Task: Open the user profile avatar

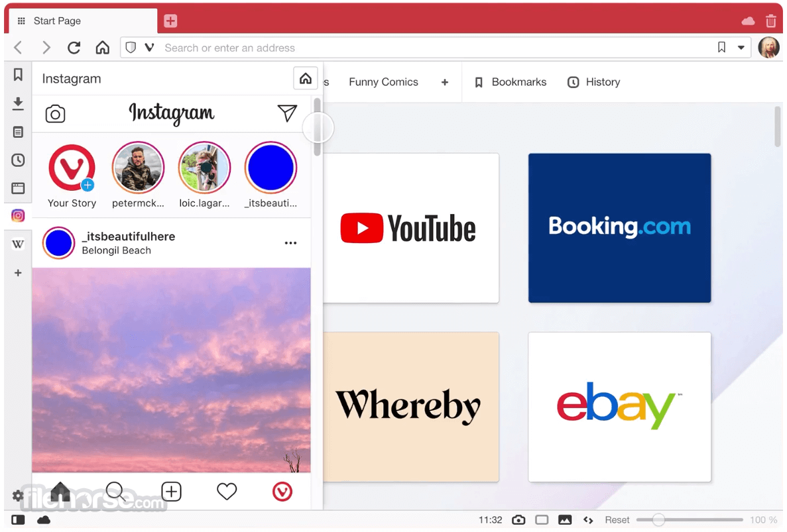Action: coord(769,48)
